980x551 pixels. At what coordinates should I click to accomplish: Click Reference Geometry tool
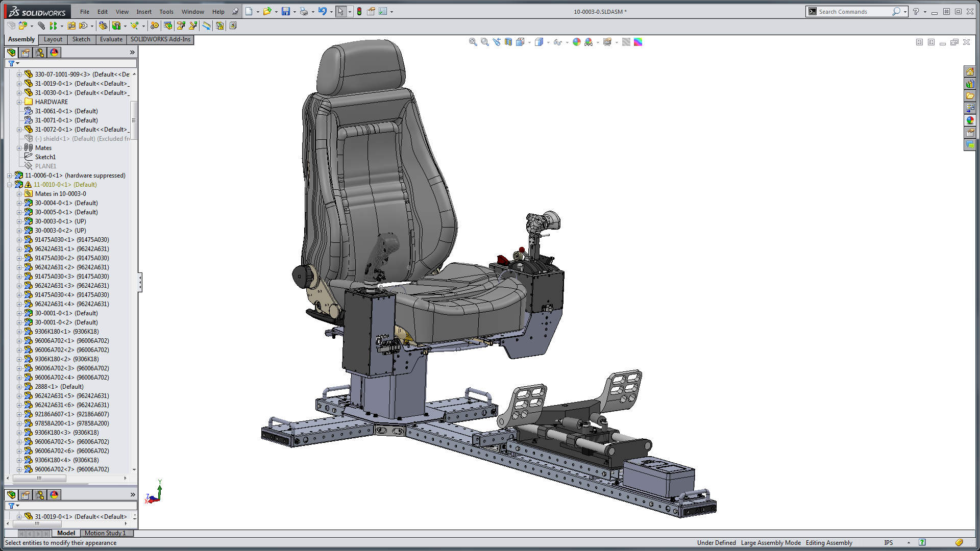[x=134, y=26]
